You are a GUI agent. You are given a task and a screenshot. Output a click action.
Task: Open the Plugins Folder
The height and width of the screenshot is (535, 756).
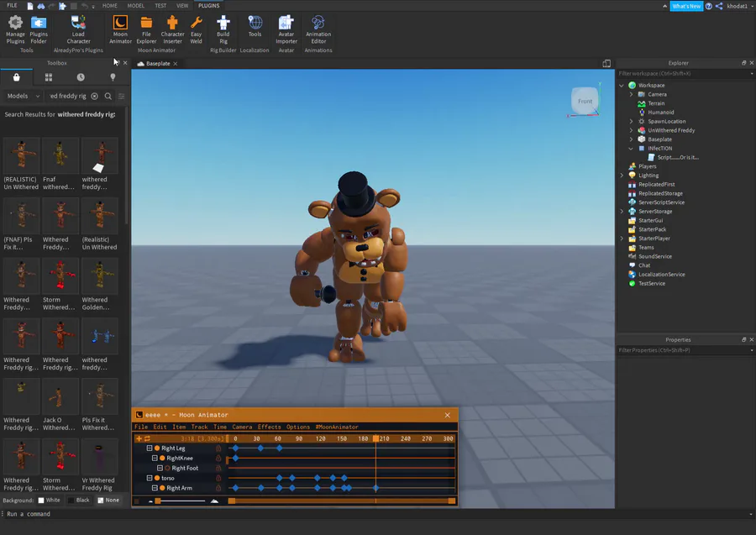coord(39,29)
